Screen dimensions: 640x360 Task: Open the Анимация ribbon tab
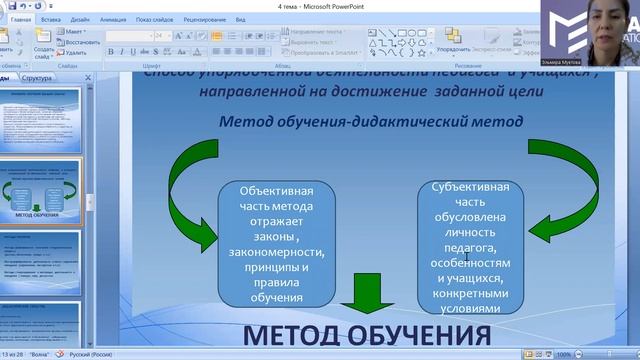pos(113,20)
